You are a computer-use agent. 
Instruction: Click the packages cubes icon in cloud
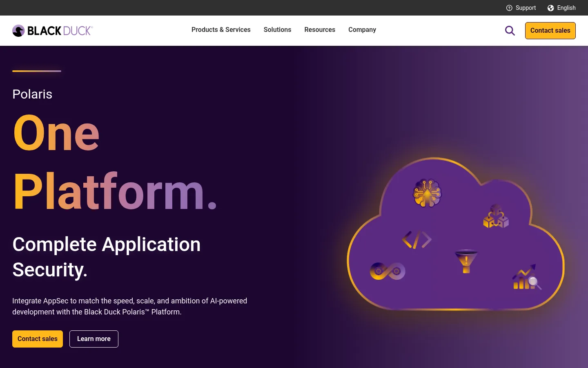pyautogui.click(x=496, y=216)
